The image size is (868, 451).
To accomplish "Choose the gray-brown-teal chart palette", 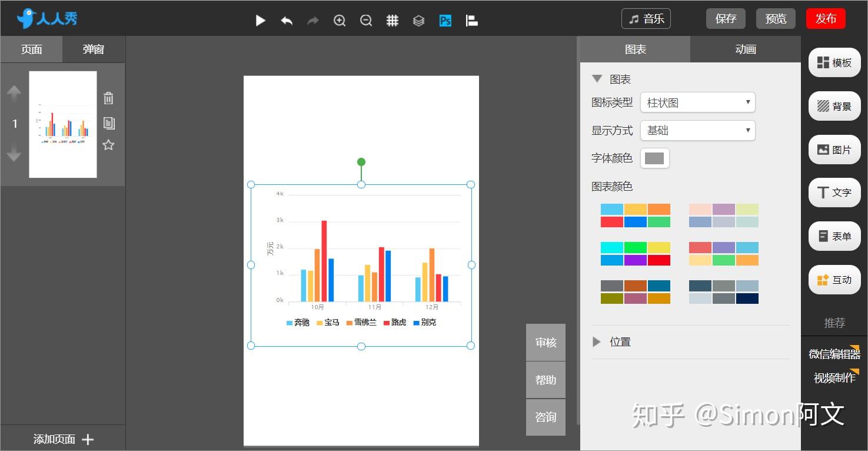I will (636, 292).
